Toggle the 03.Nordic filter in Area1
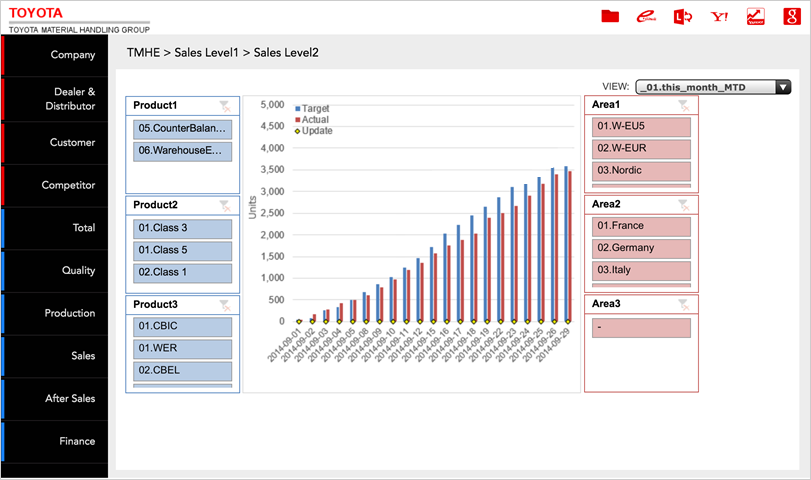Image resolution: width=811 pixels, height=480 pixels. [x=641, y=170]
